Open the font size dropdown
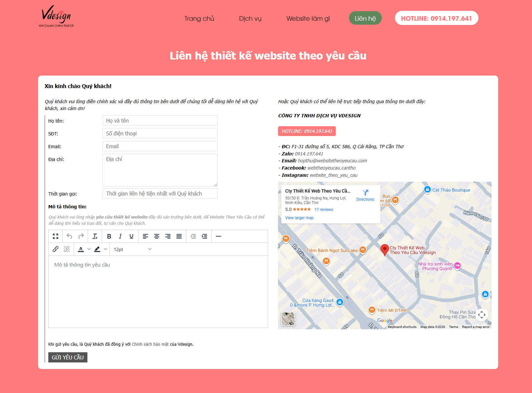 click(131, 249)
